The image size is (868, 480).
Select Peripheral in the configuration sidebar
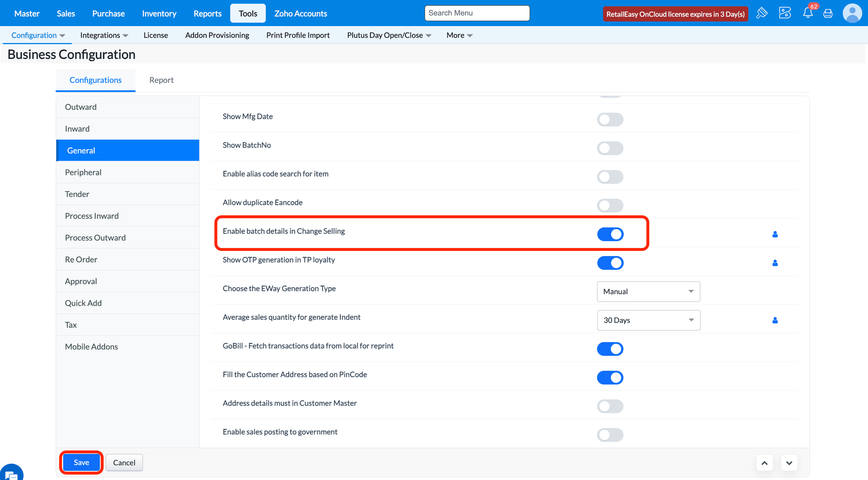[83, 172]
